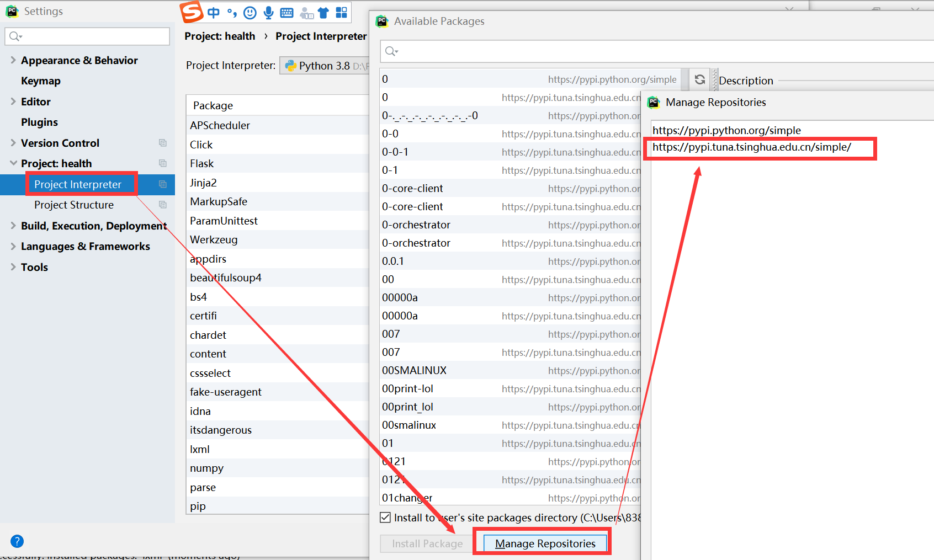The width and height of the screenshot is (934, 560).
Task: Click the copy icon beside Project: health
Action: click(x=162, y=163)
